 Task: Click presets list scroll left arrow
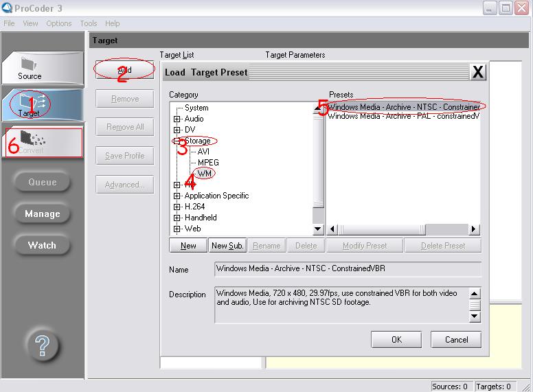click(332, 229)
